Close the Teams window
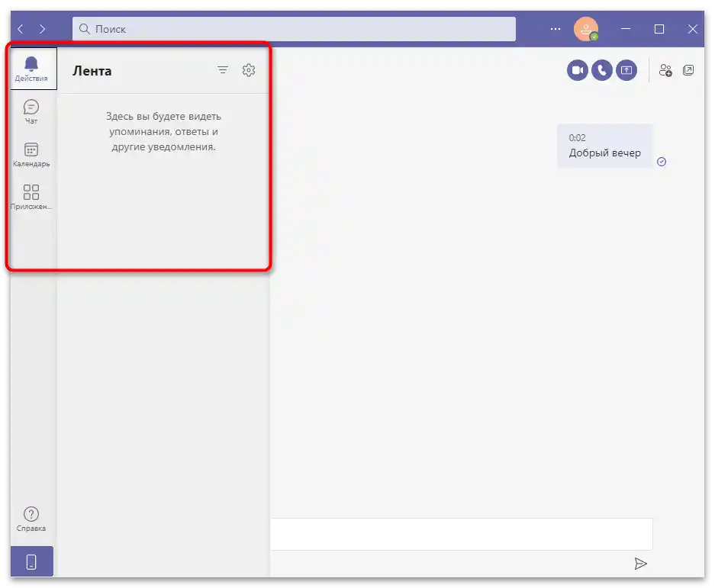Image resolution: width=715 pixels, height=588 pixels. [693, 29]
